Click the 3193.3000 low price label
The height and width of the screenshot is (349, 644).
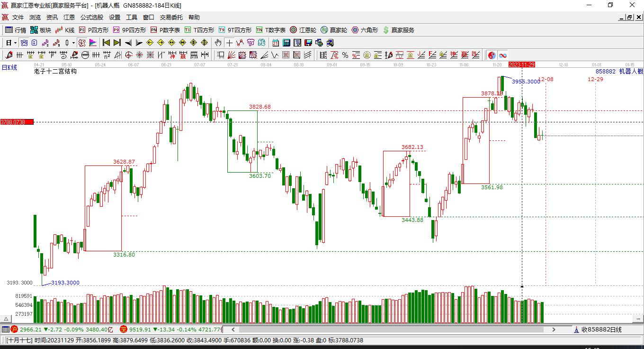65,283
